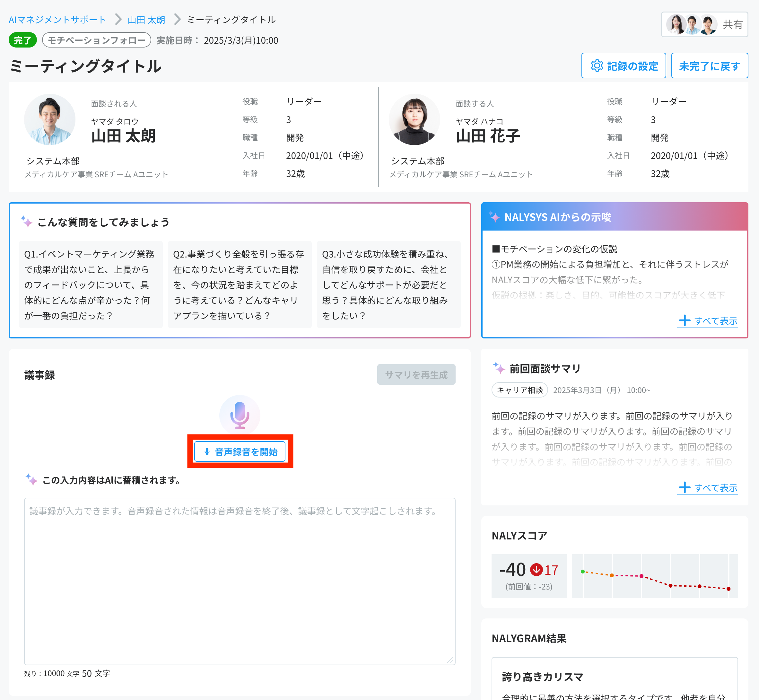Click breadcrumb chevron after AIマネジメントサポート

coord(118,19)
